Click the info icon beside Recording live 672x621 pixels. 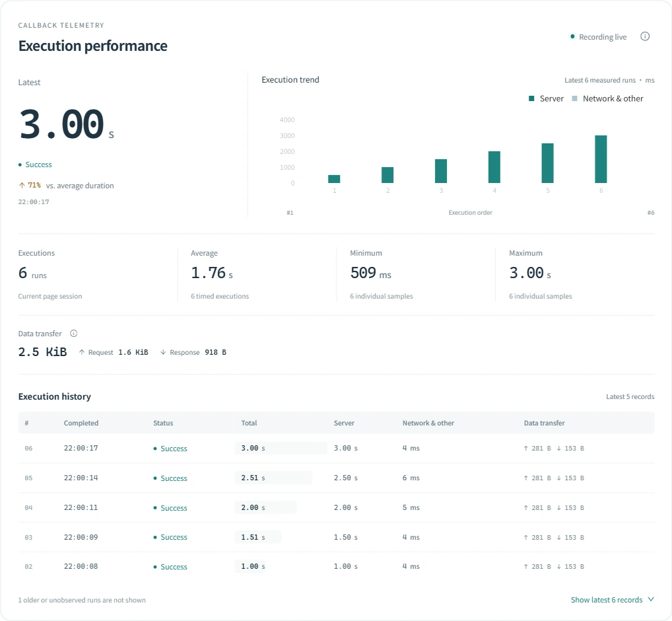pos(644,36)
